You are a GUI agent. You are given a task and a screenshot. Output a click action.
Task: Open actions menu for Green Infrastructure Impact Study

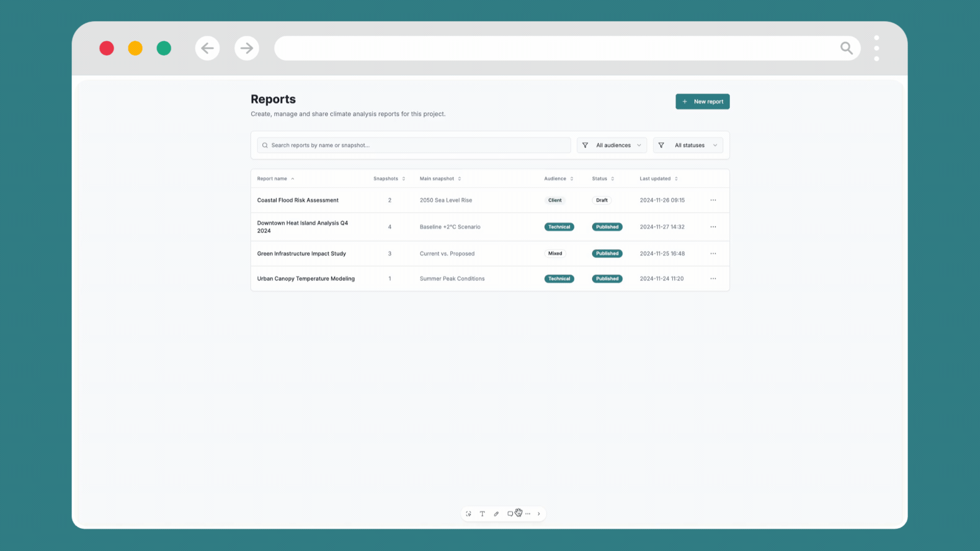point(713,254)
